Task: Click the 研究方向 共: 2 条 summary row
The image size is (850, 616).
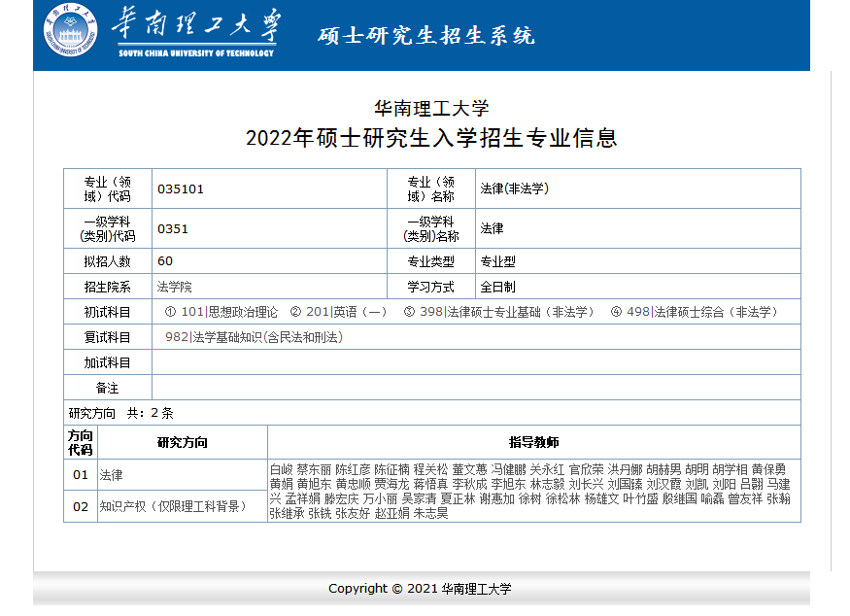Action: tap(431, 413)
